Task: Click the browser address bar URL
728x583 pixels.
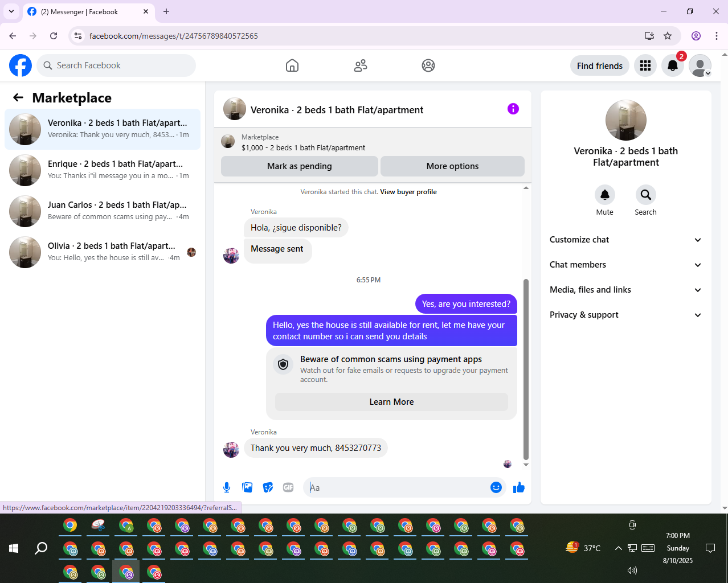Action: click(174, 36)
